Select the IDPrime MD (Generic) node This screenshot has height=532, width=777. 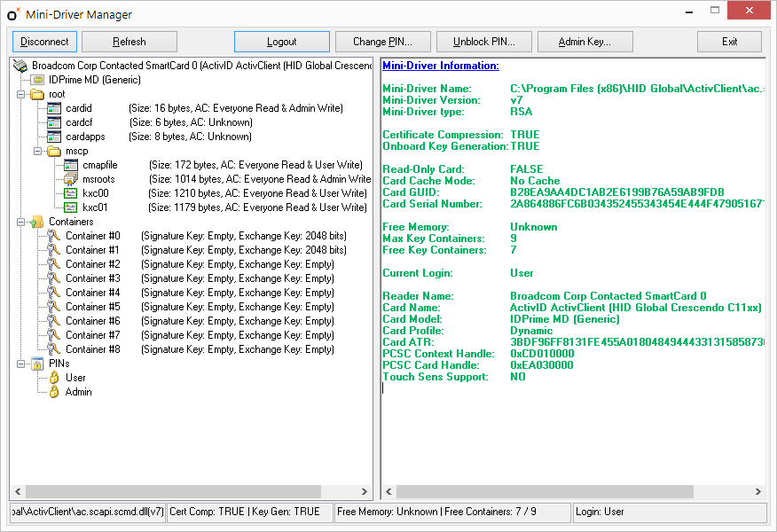pos(95,80)
